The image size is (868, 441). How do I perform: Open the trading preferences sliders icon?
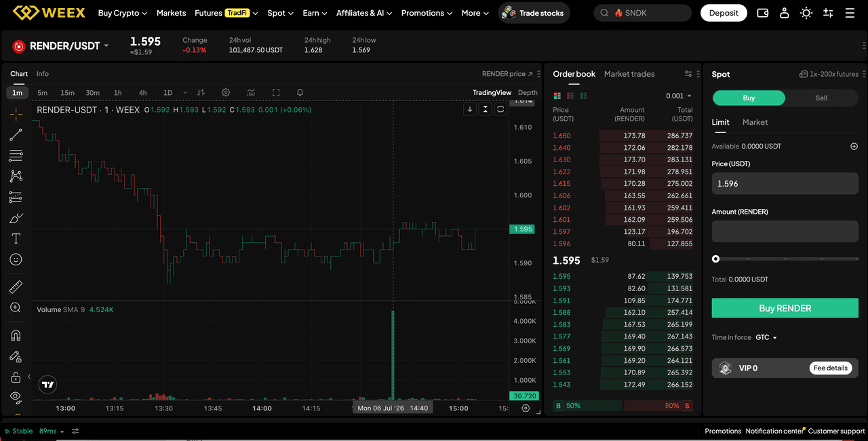(828, 13)
